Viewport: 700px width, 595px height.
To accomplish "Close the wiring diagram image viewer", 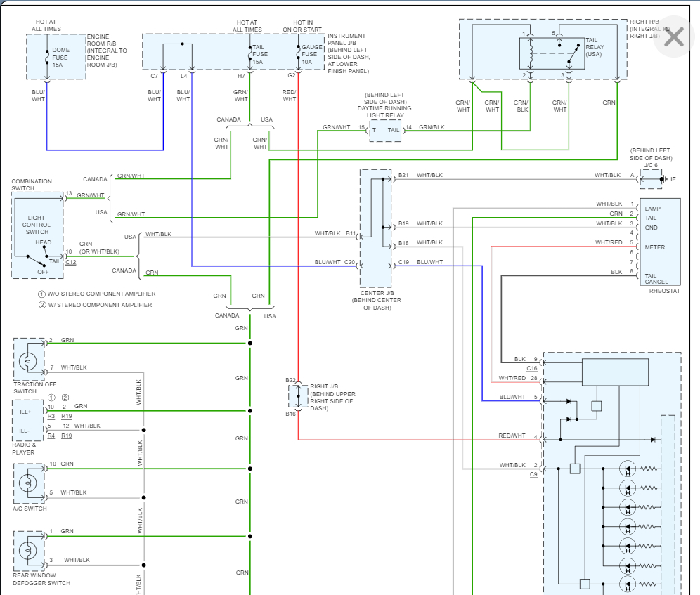I will click(673, 37).
